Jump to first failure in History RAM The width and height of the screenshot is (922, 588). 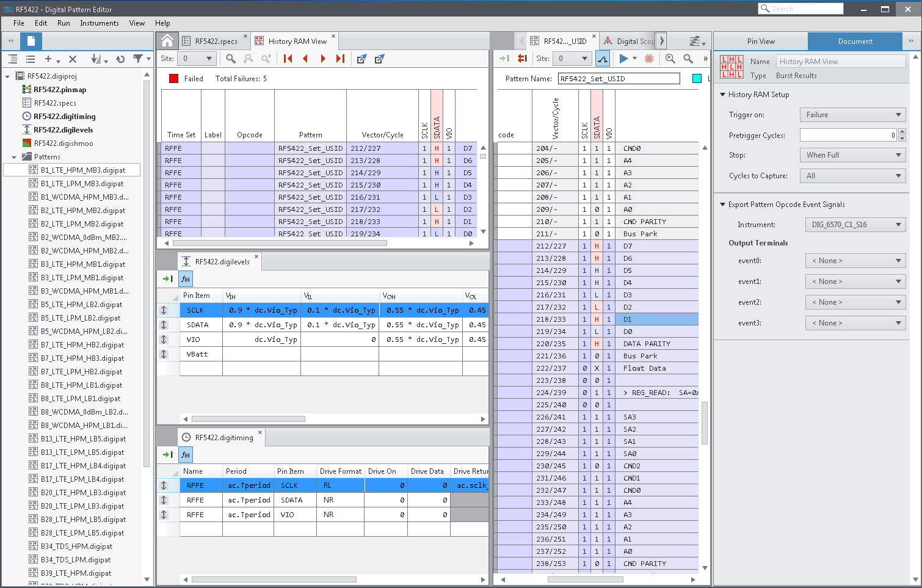pyautogui.click(x=288, y=59)
